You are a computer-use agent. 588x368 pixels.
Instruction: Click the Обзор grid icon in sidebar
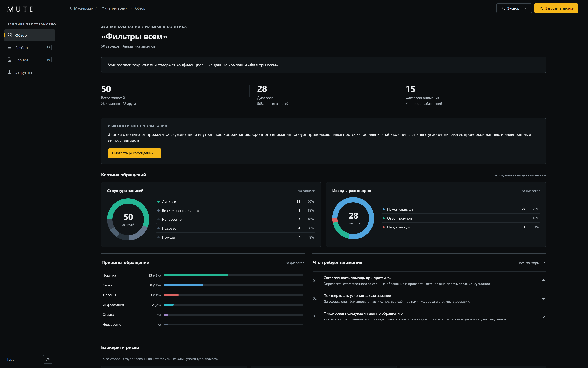point(10,35)
